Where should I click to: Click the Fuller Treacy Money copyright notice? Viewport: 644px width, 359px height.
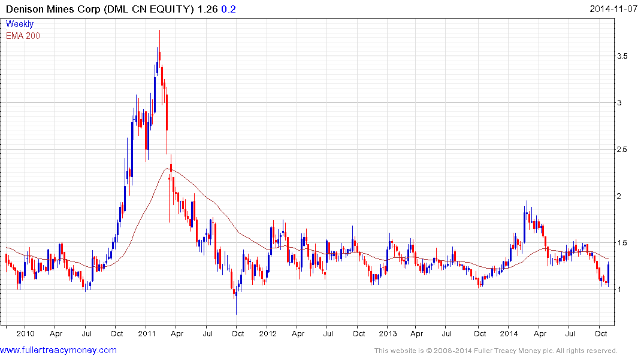pos(496,351)
